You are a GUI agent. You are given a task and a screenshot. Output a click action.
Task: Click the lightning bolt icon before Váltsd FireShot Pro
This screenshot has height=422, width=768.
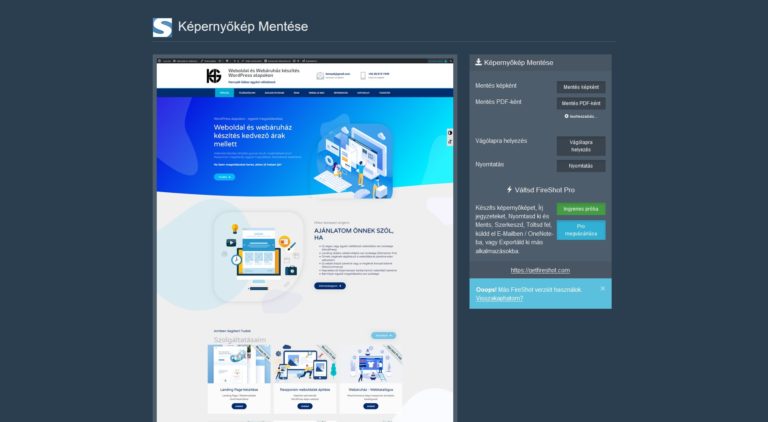click(509, 189)
